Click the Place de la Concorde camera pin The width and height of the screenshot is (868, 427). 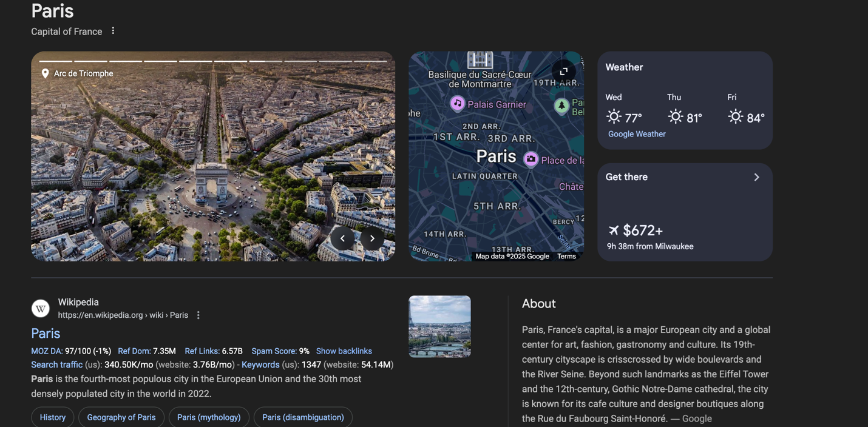click(531, 159)
